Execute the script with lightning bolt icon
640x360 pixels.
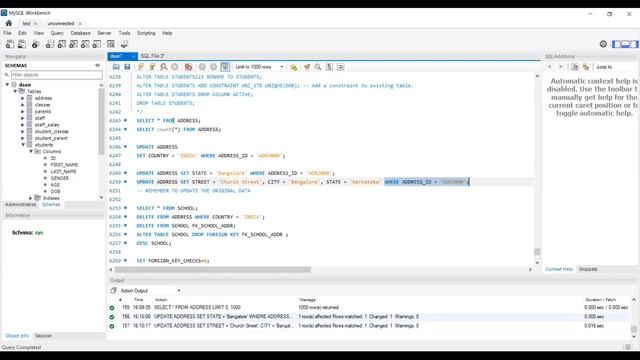141,67
